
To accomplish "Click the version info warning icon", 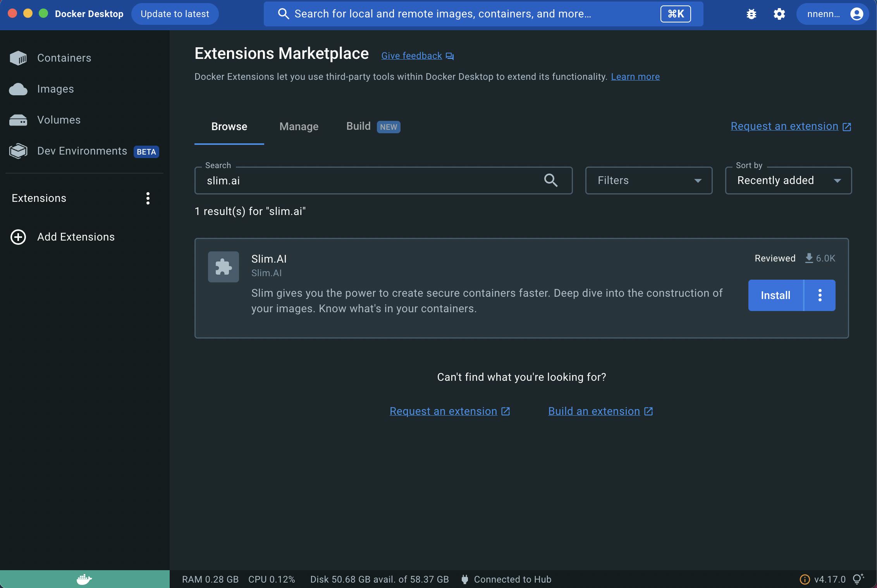I will (805, 579).
